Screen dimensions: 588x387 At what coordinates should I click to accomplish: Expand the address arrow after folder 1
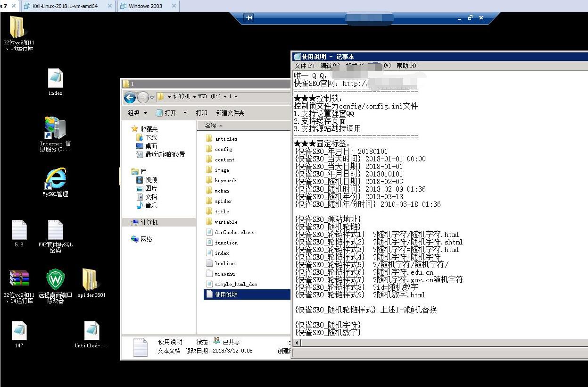pos(236,97)
